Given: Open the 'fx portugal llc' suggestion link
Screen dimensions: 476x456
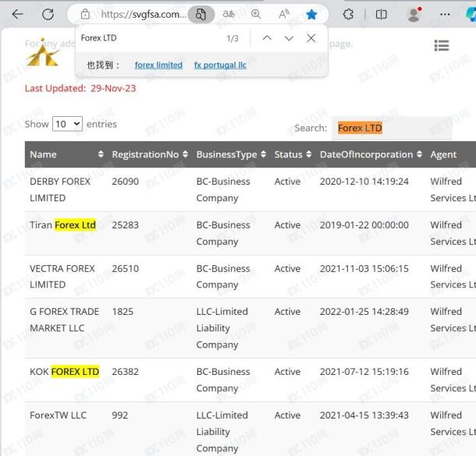Looking at the screenshot, I should 220,65.
